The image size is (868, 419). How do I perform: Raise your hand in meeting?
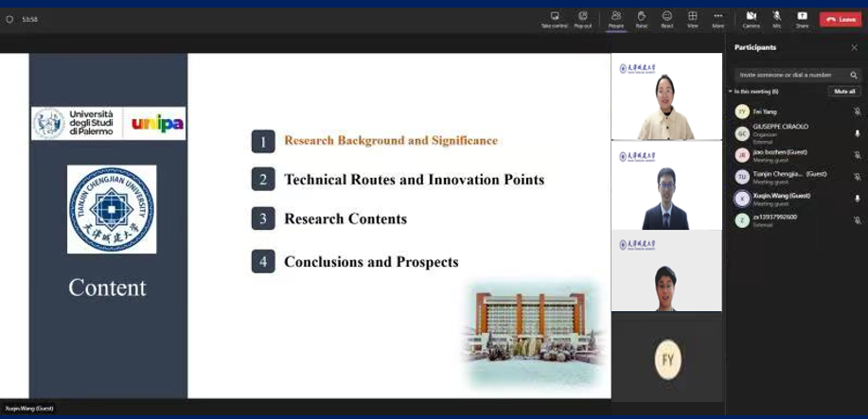641,17
